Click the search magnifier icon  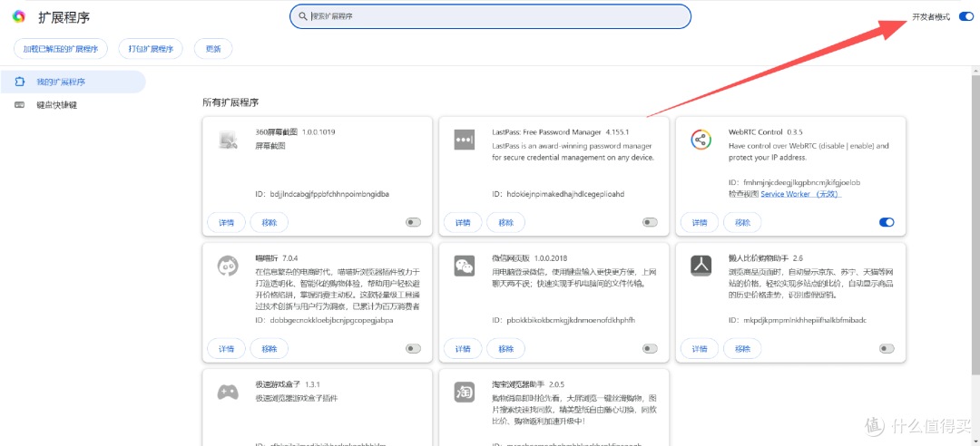click(x=302, y=16)
